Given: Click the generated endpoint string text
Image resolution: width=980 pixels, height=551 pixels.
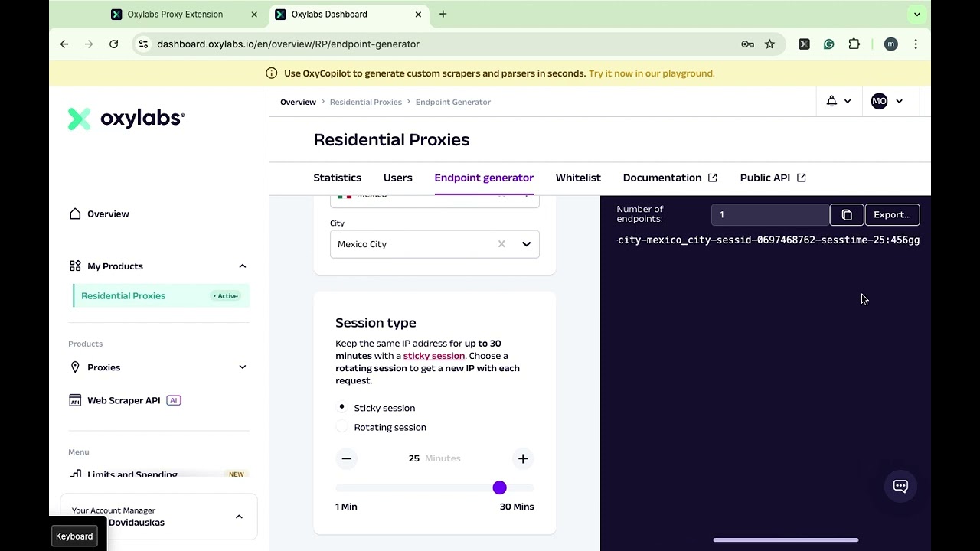Looking at the screenshot, I should [x=768, y=240].
